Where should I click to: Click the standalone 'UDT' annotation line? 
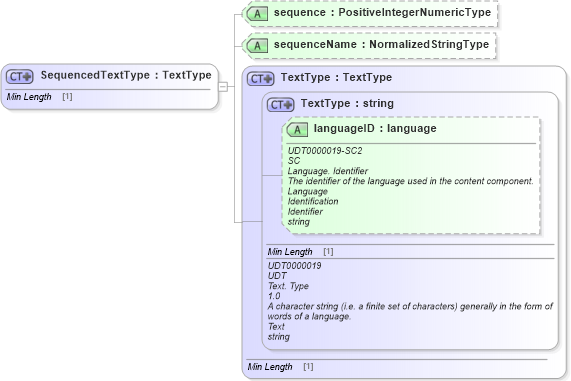pos(277,276)
